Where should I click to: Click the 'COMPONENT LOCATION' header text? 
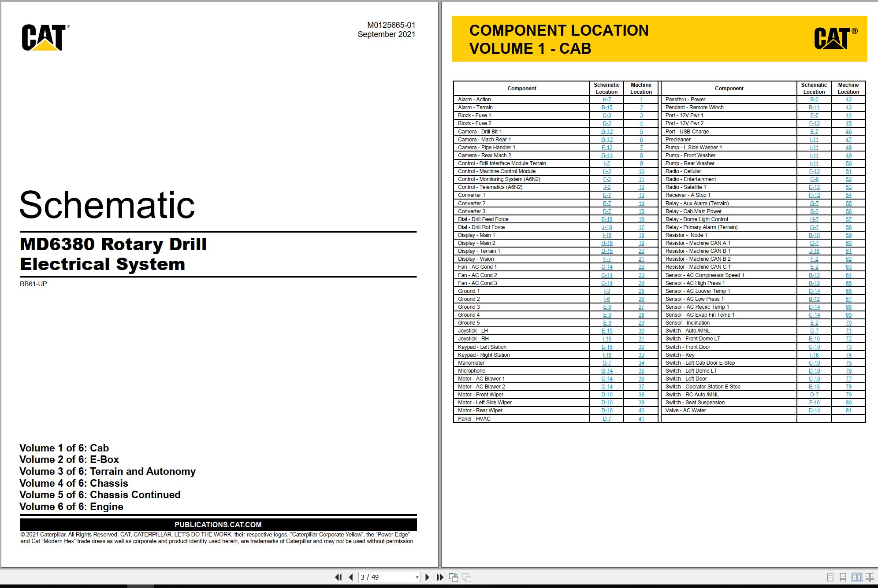559,30
